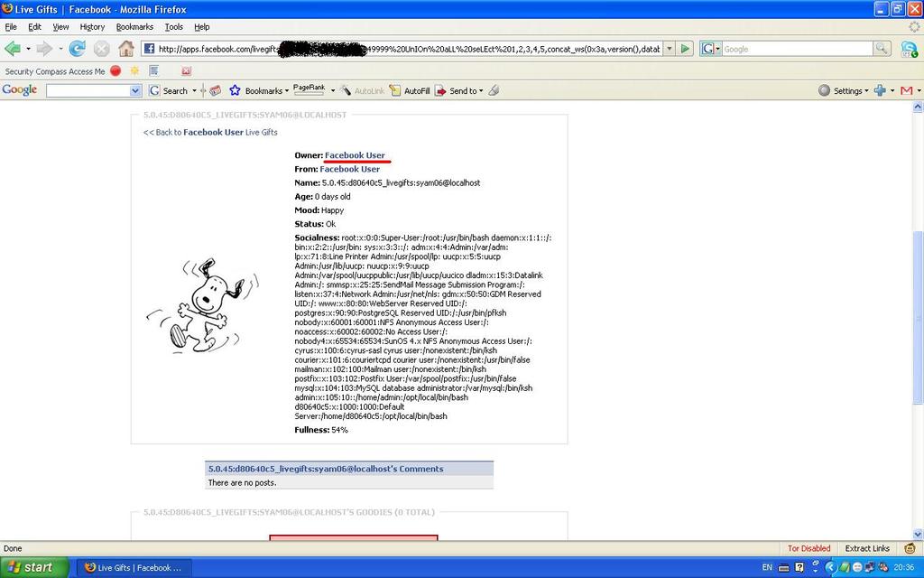Click Extract Links in status bar

pos(867,548)
